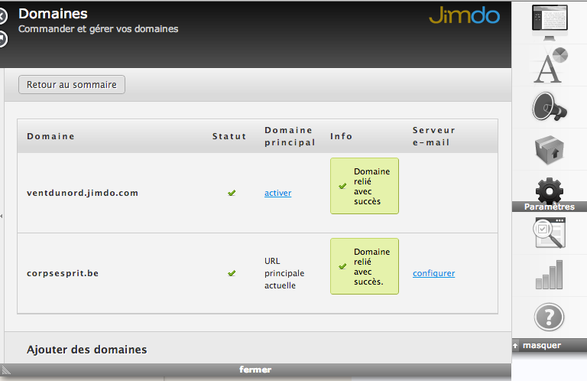The height and width of the screenshot is (381, 587).
Task: Click the ventdunord.jimdo.com domain name
Action: point(82,193)
